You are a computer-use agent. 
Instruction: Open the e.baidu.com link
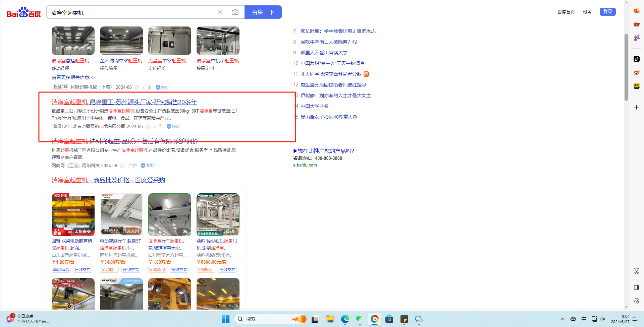click(305, 165)
